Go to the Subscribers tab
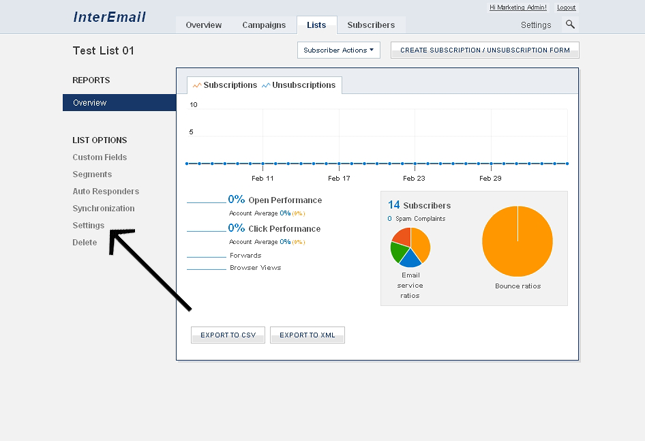 coord(370,25)
